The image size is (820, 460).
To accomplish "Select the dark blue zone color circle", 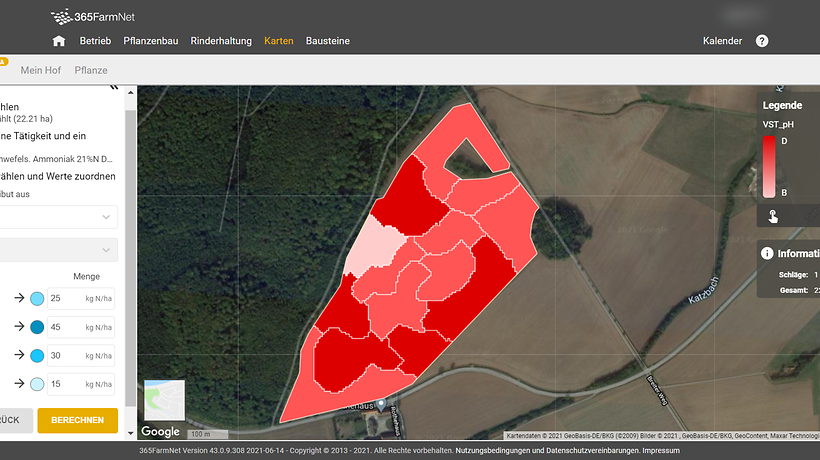I will click(x=37, y=327).
